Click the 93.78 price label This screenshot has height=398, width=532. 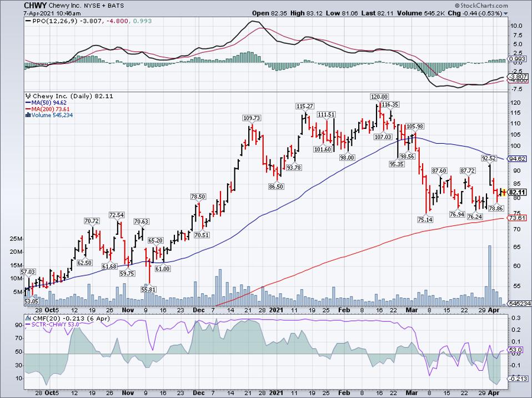[293, 168]
